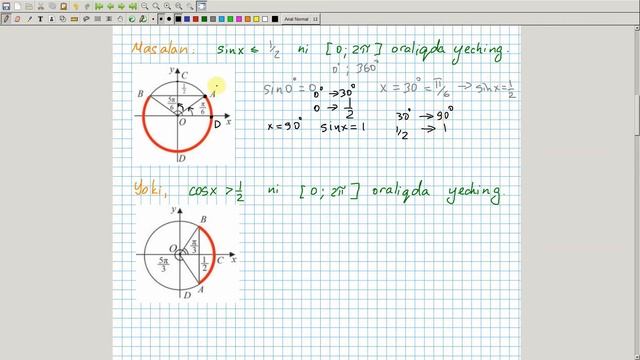Image resolution: width=640 pixels, height=360 pixels.
Task: Pick the magenta color swatch
Action: point(239,19)
